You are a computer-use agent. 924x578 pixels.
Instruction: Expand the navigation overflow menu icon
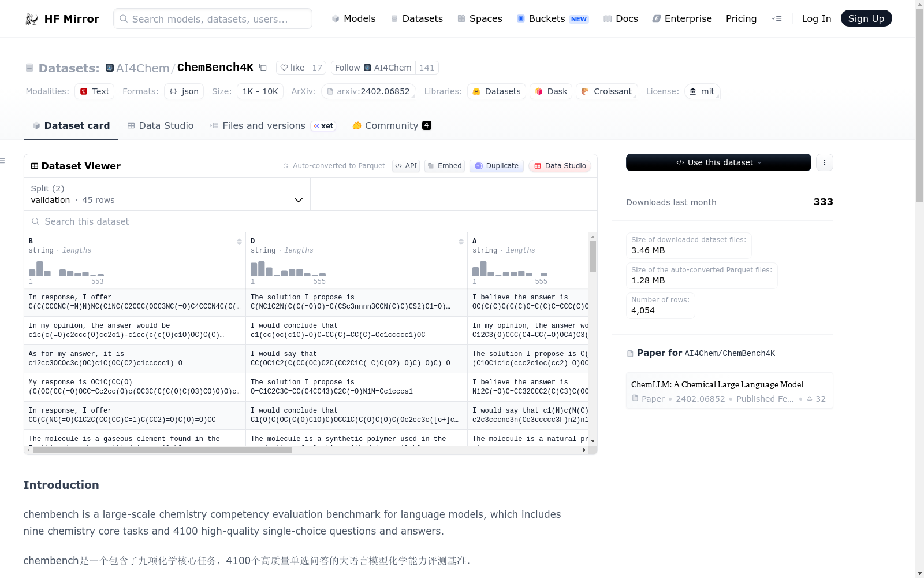[776, 18]
